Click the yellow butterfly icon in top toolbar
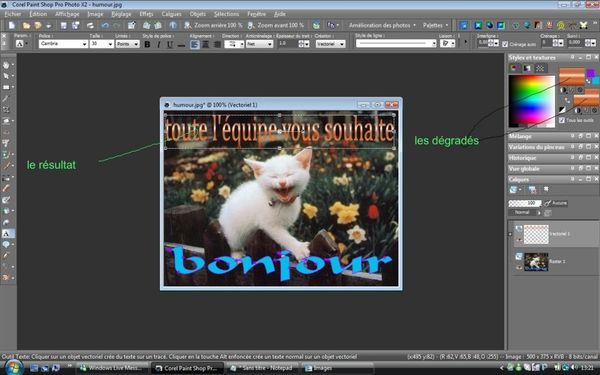Screen dimensions: 600x375 (x=584, y=25)
